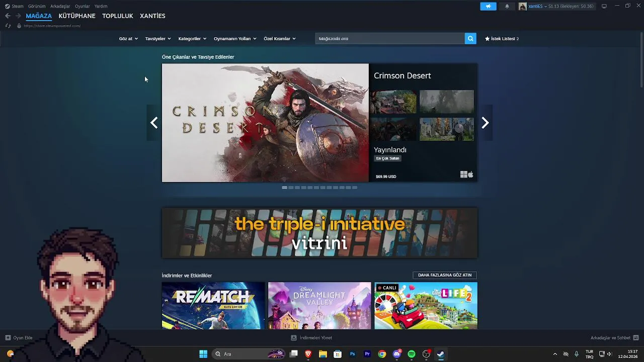Screen dimensions: 644x362
Task: Switch to the KÜTÜPHANE tab
Action: click(77, 16)
